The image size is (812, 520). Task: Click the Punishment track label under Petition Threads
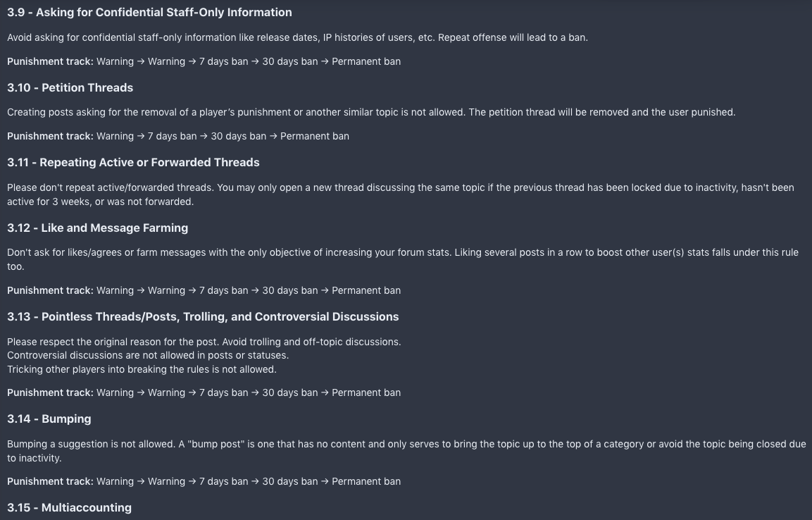(x=50, y=136)
